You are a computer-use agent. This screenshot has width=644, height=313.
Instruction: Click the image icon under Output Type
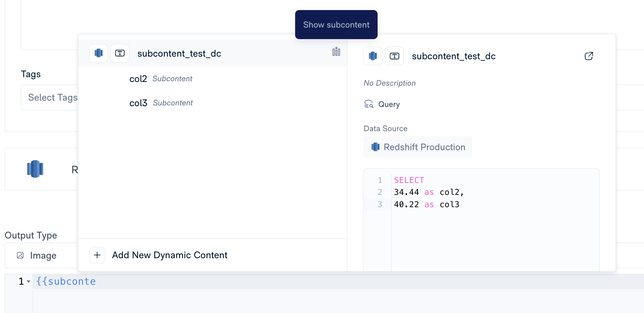pyautogui.click(x=21, y=255)
